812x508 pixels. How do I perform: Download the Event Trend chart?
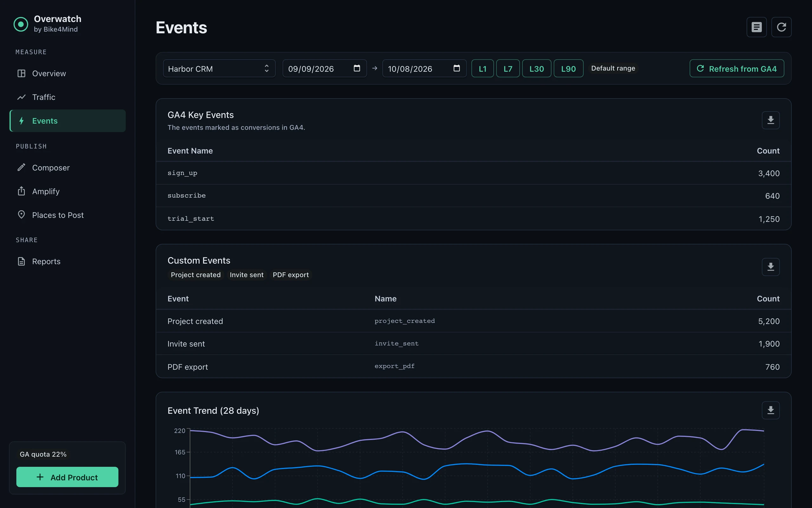770,410
